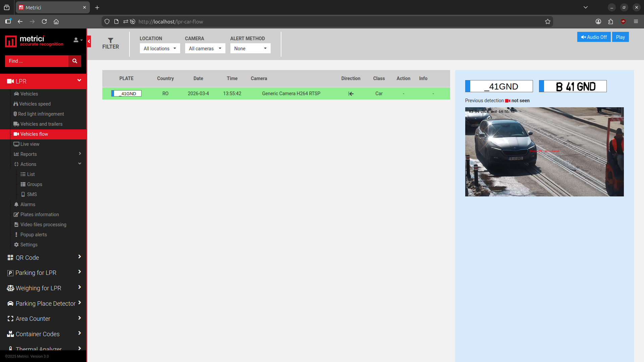Click the FILTER funnel icon
The height and width of the screenshot is (362, 644).
[111, 40]
